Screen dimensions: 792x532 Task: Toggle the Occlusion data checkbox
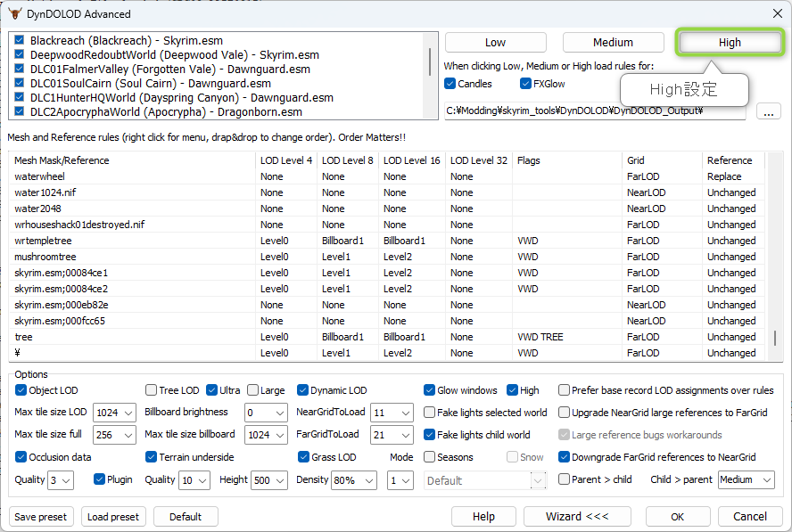(21, 457)
